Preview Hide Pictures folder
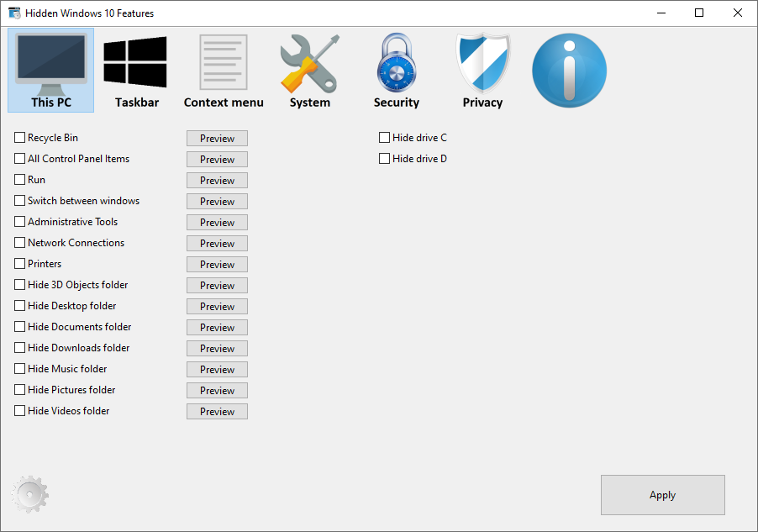 click(x=217, y=391)
